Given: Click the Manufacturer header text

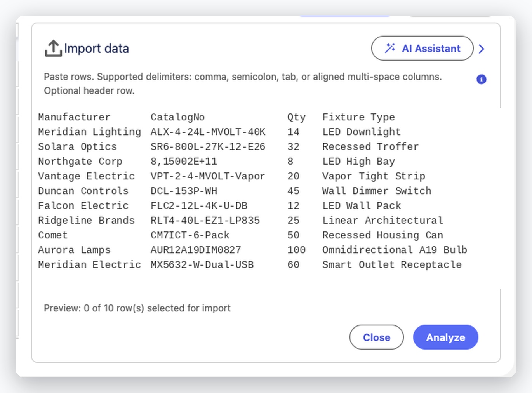Looking at the screenshot, I should 74,117.
